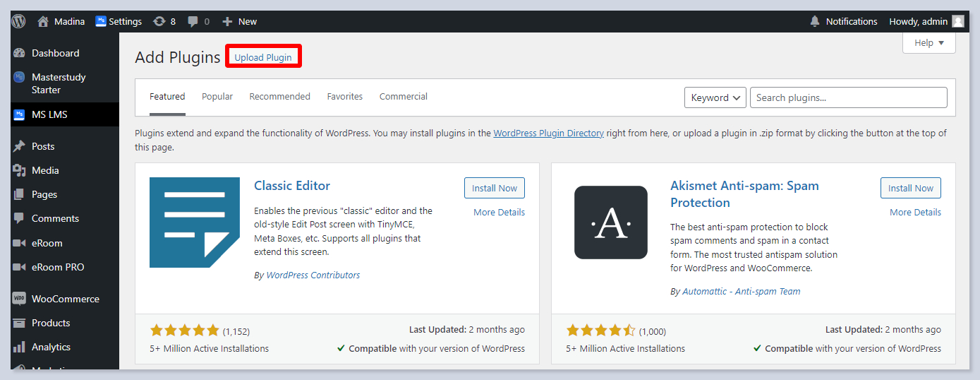Click the admin user avatar

pyautogui.click(x=957, y=21)
